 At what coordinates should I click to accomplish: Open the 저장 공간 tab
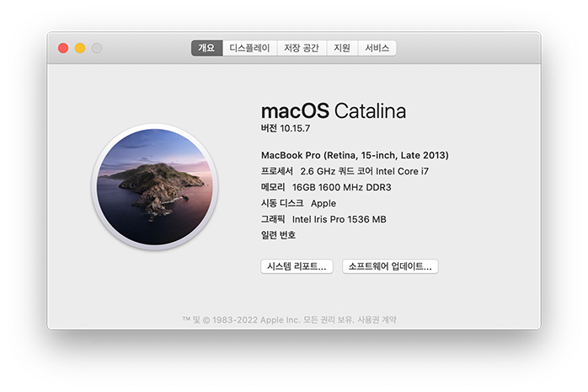pos(302,48)
